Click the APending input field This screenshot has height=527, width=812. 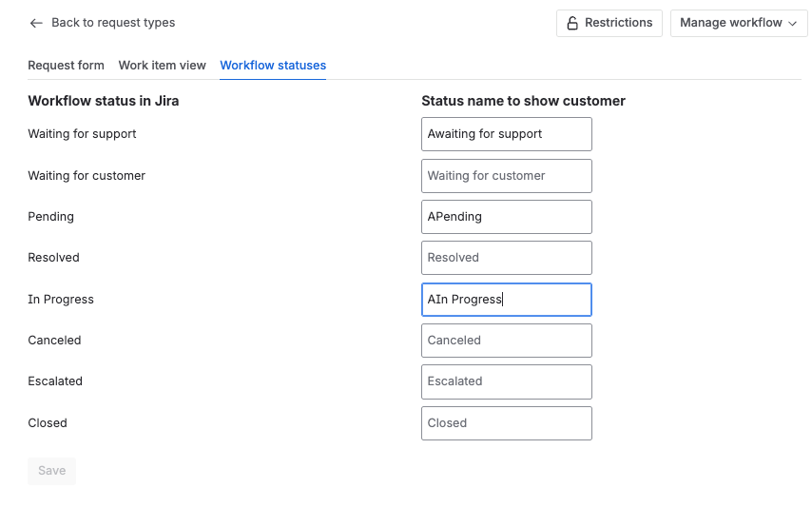tap(507, 217)
